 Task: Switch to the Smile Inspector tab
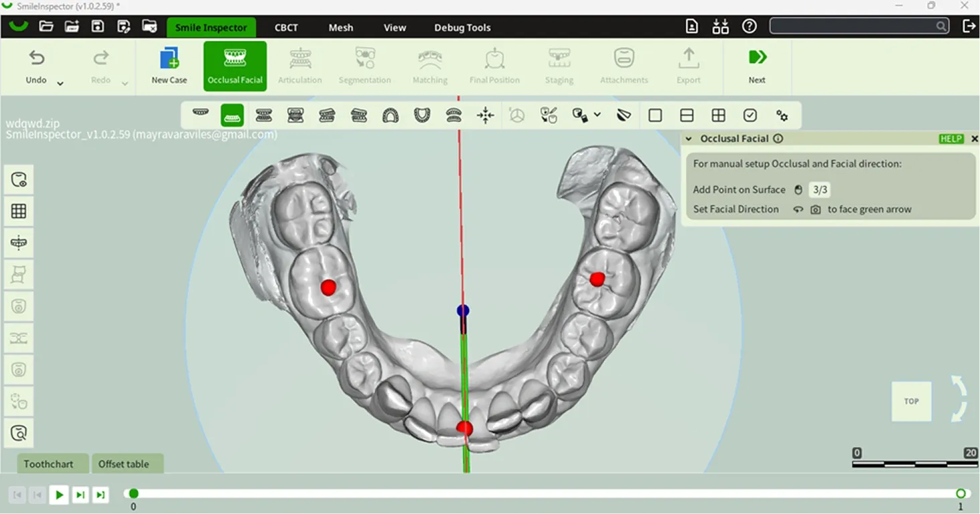point(211,27)
